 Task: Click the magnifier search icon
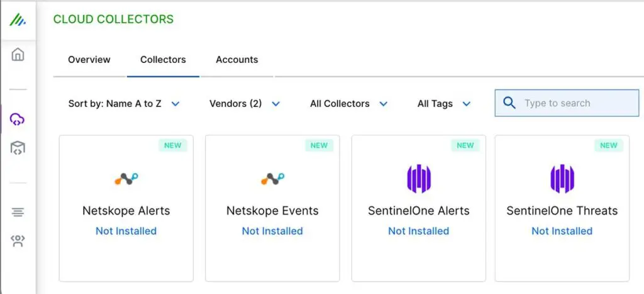point(509,103)
